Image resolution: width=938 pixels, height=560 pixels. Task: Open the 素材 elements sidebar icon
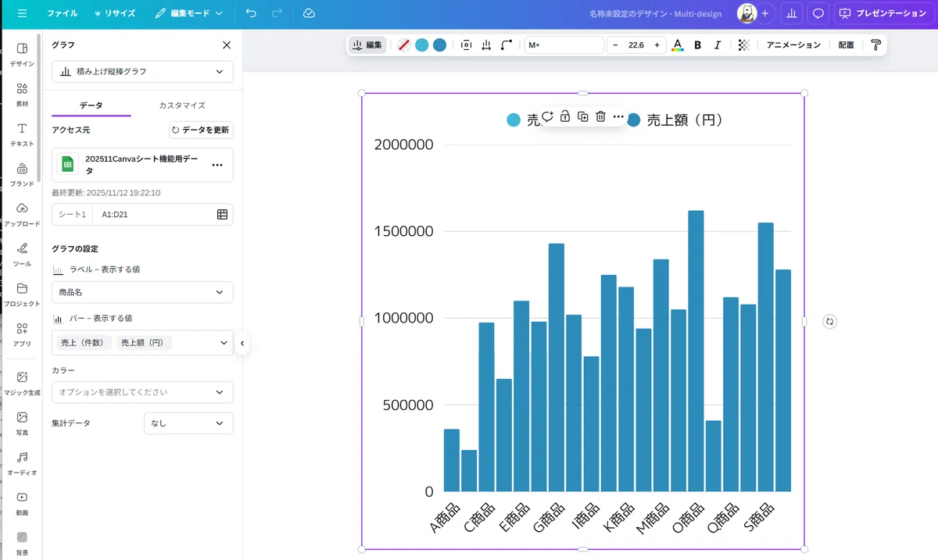[22, 95]
